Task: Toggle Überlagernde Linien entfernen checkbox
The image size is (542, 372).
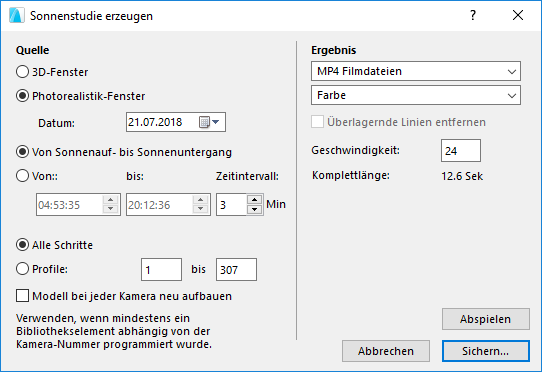Action: coord(317,122)
